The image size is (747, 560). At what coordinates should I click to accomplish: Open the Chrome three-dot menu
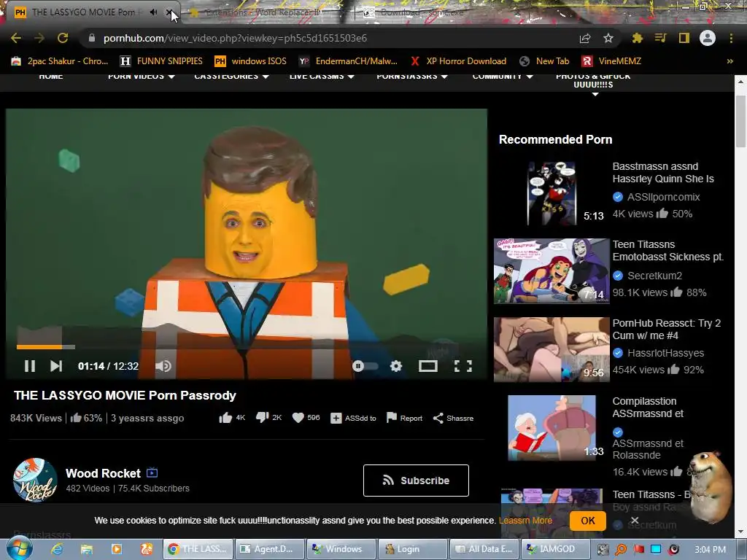731,38
